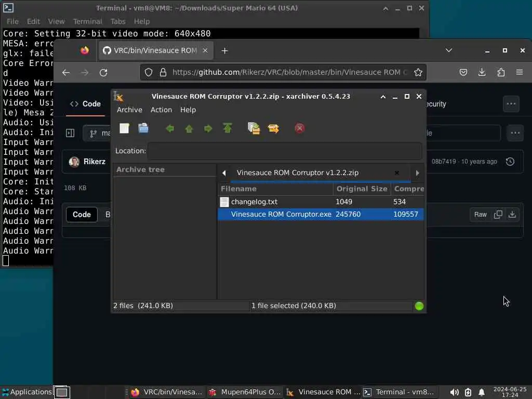Go back in the Firefox browser
The image size is (532, 399).
[66, 72]
